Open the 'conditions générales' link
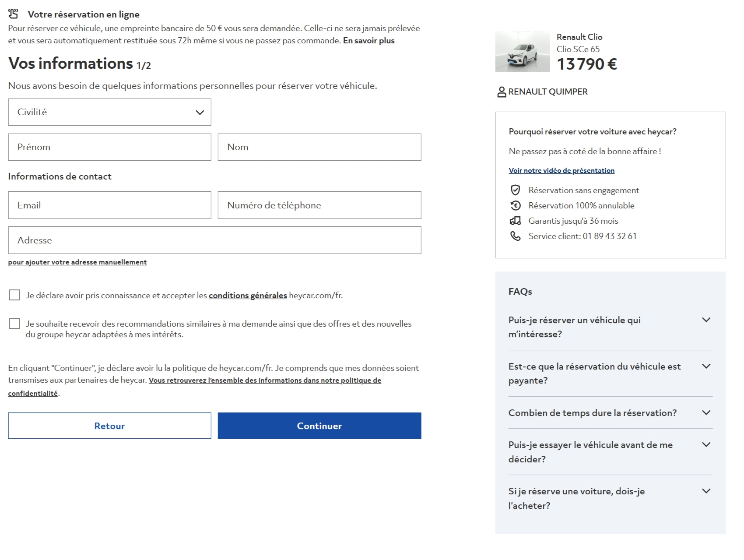744x560 pixels. 248,295
